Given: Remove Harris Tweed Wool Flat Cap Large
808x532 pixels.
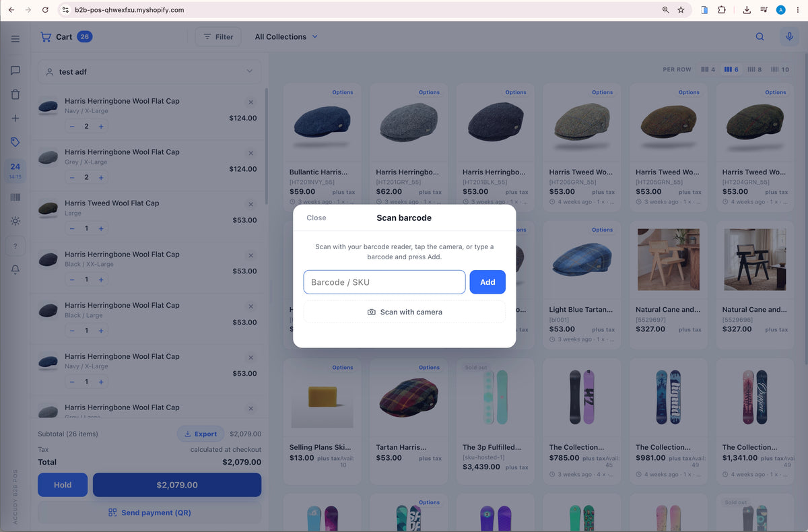Looking at the screenshot, I should [x=250, y=205].
